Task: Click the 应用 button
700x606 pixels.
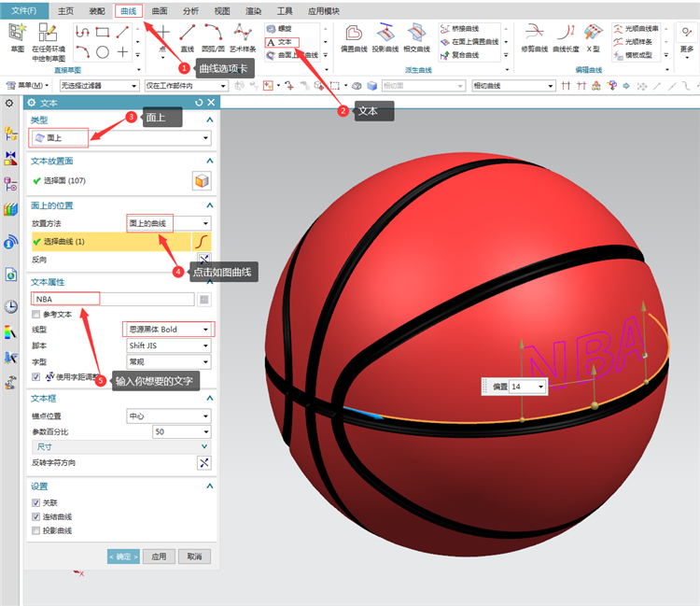Action: [159, 557]
